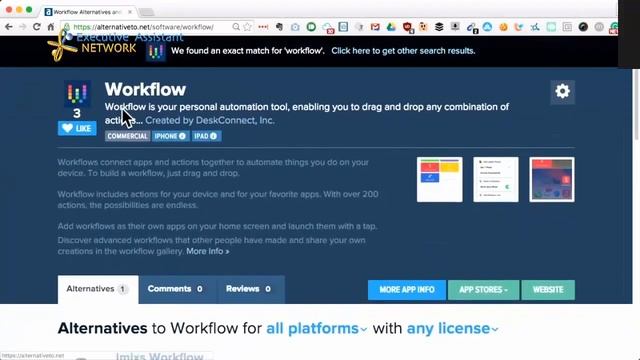640x360 pixels.
Task: Open first Workflow screenshot thumbnail
Action: pyautogui.click(x=440, y=180)
